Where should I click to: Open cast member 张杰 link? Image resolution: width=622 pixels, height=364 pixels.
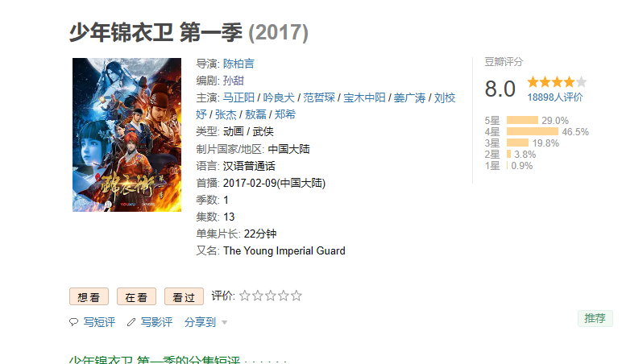[x=226, y=114]
